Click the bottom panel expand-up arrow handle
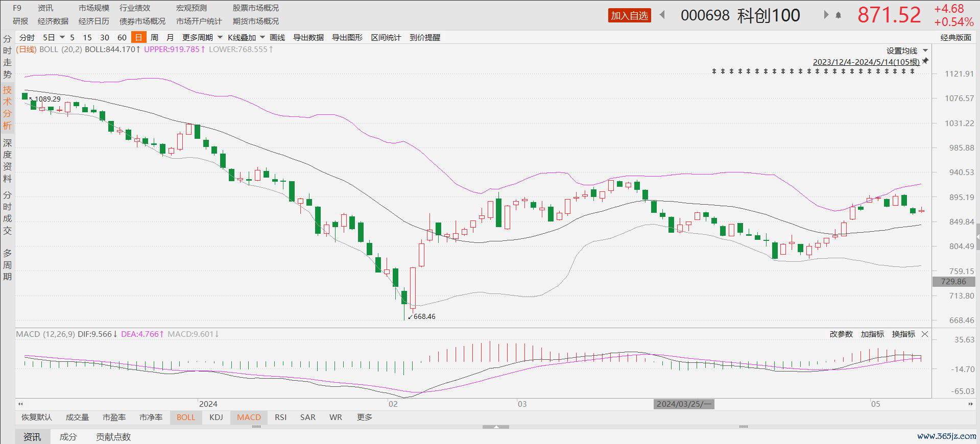Screen dimensions: 980x444 (x=496, y=427)
